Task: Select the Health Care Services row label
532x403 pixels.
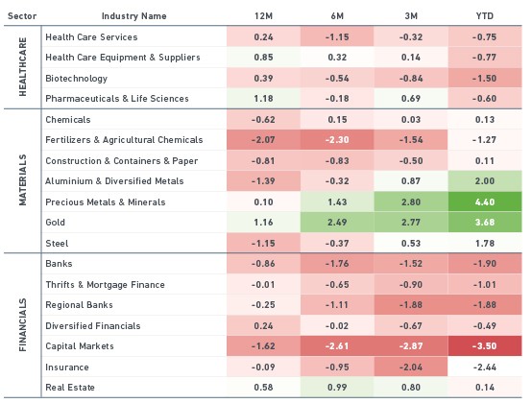Action: [91, 37]
